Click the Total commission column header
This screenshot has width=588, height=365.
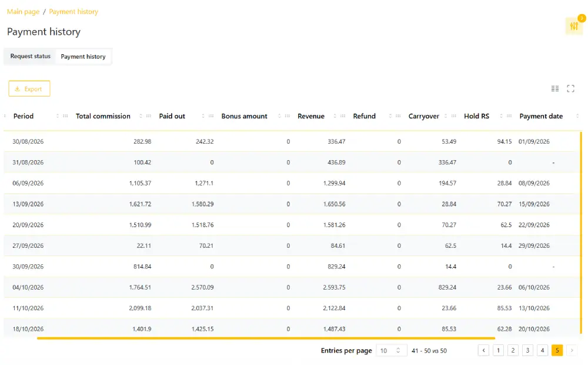click(103, 116)
